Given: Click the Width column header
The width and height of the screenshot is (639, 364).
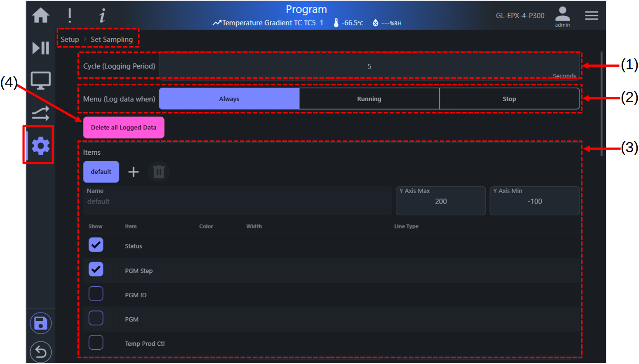Looking at the screenshot, I should [x=254, y=226].
